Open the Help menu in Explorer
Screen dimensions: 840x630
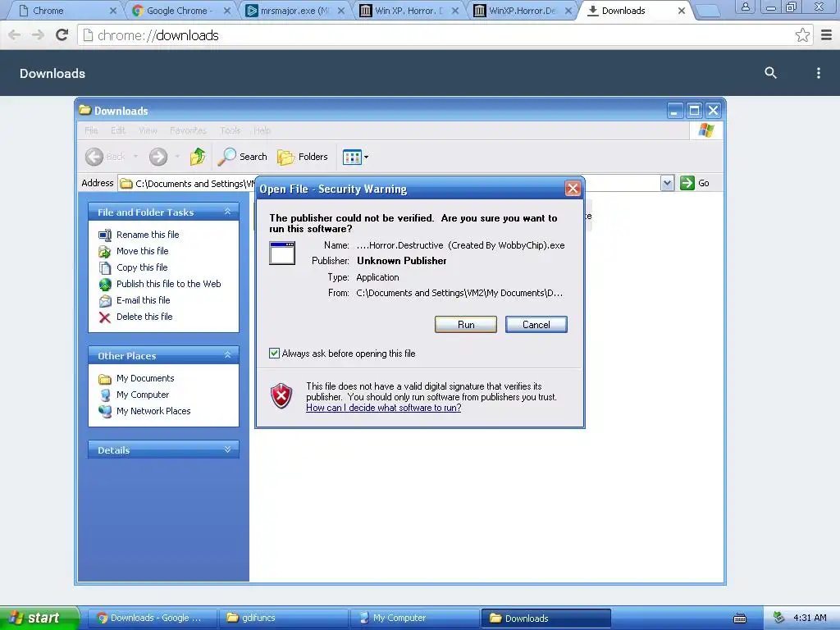(262, 130)
